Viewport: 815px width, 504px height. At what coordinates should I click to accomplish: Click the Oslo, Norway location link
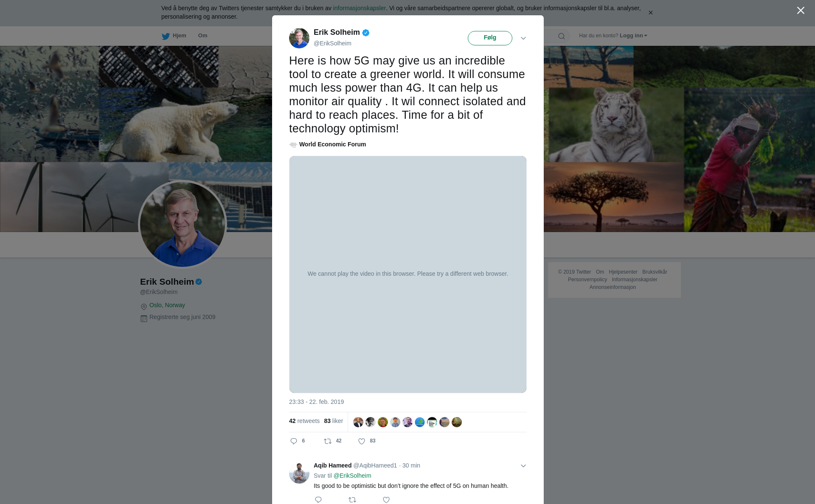(167, 305)
